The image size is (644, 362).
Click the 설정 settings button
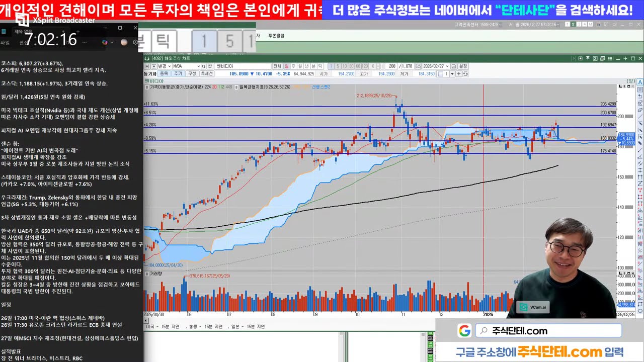click(x=463, y=66)
